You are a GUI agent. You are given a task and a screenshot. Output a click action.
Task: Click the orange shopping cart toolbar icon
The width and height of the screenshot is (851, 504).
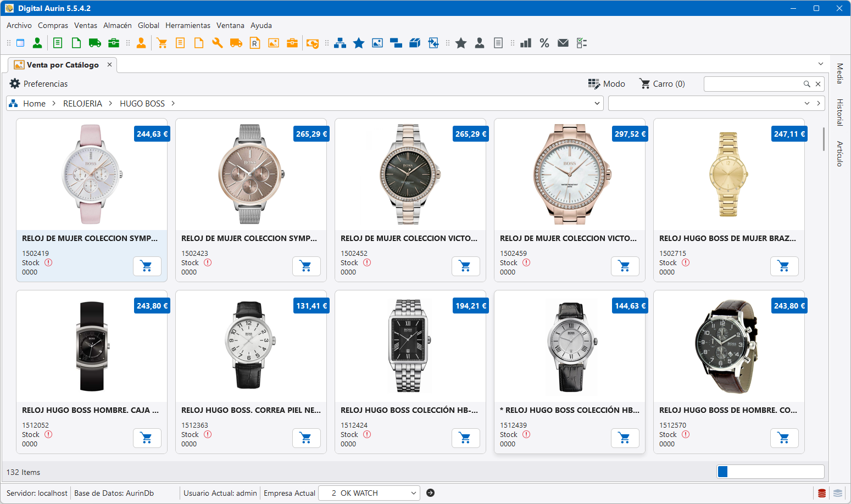[x=162, y=43]
